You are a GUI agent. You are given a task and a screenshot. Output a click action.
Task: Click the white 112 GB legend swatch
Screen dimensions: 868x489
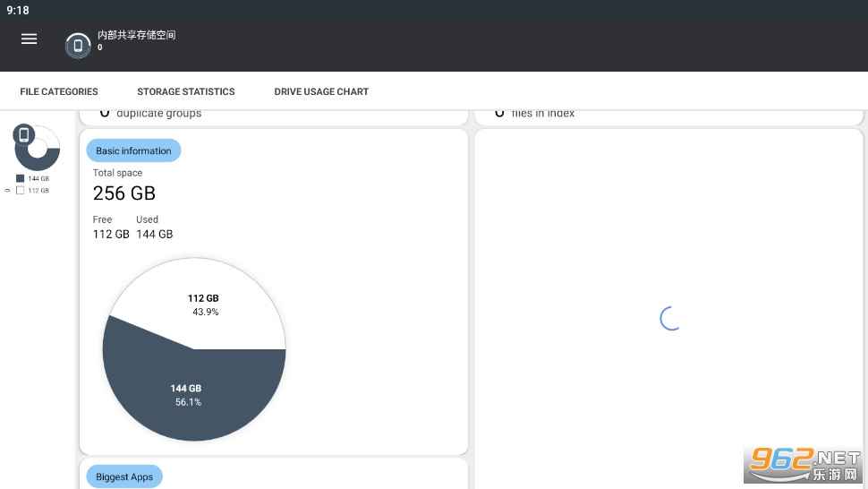click(21, 190)
